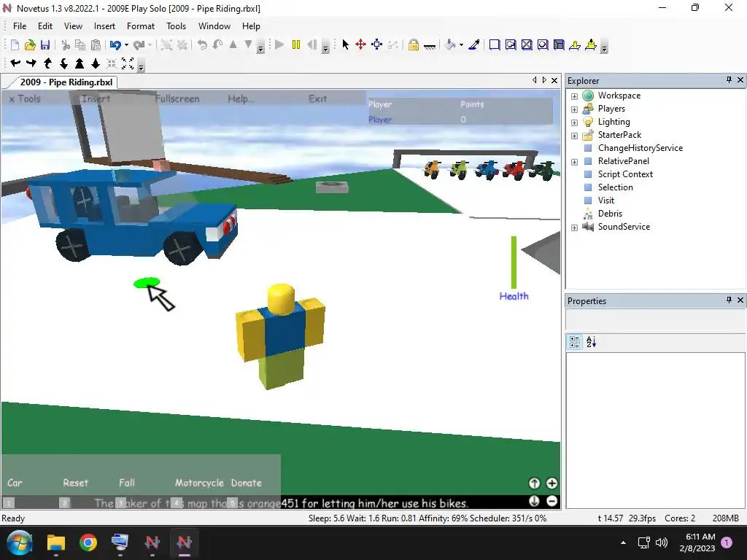The width and height of the screenshot is (747, 560).
Task: Expand the Players tree node
Action: (575, 109)
